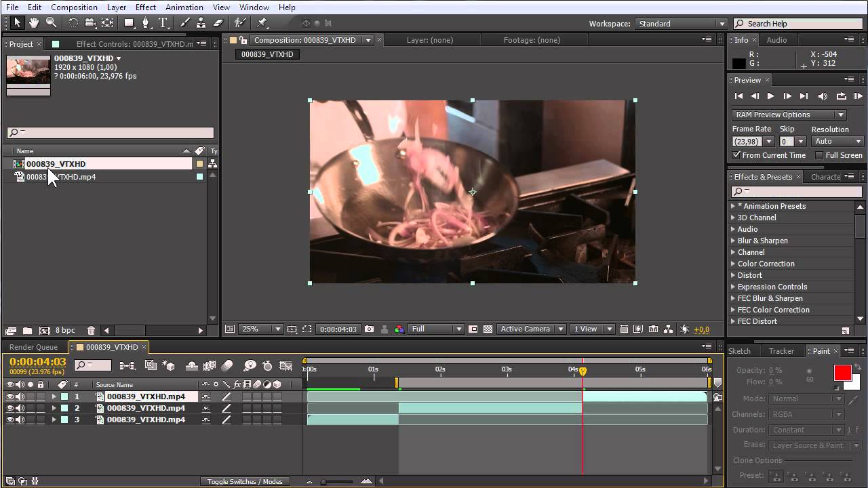This screenshot has width=868, height=488.
Task: Select the Pen tool
Action: pyautogui.click(x=146, y=22)
